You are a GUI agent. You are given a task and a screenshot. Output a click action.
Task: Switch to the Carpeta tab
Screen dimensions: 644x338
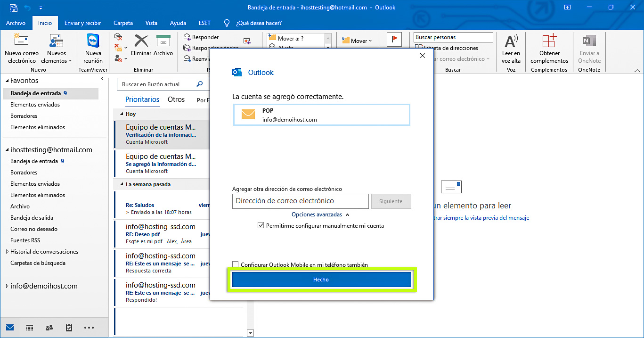pyautogui.click(x=123, y=23)
